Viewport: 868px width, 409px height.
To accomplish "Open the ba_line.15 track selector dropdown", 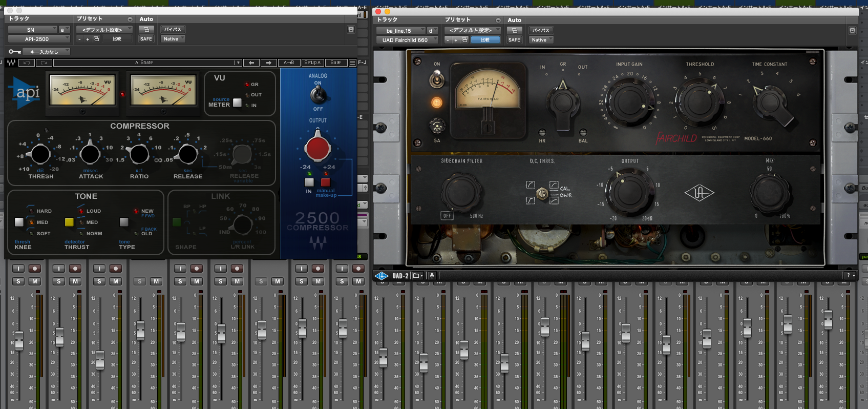I will click(400, 30).
